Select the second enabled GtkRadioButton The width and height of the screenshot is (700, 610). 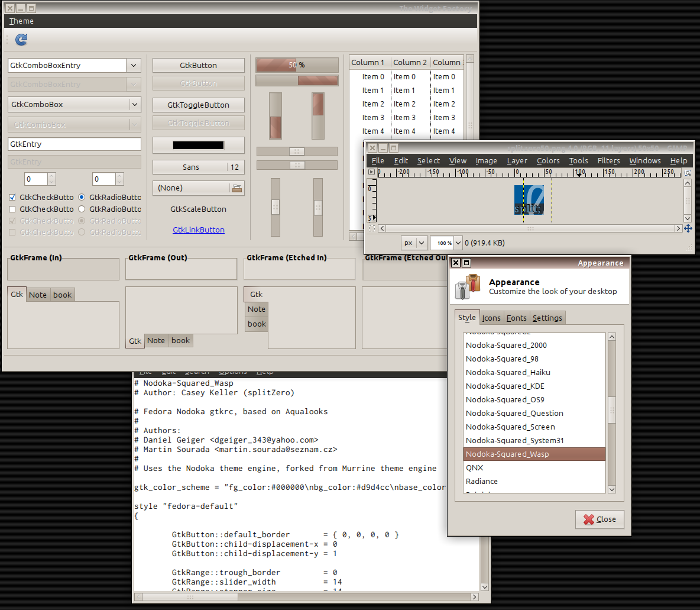coord(82,209)
